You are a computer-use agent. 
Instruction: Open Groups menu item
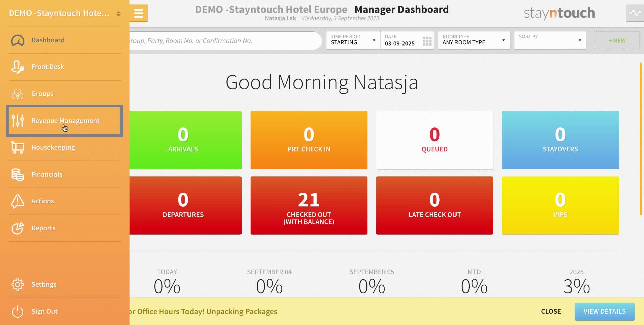[x=65, y=94]
